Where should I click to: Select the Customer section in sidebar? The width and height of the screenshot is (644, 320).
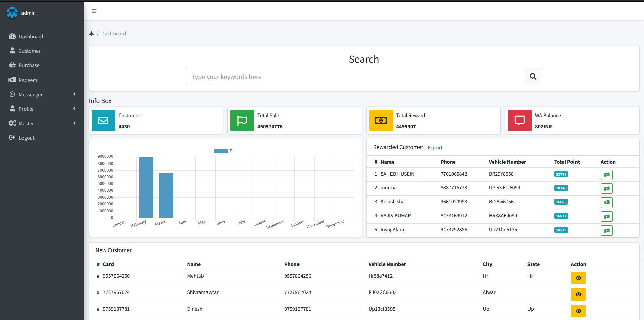(29, 51)
